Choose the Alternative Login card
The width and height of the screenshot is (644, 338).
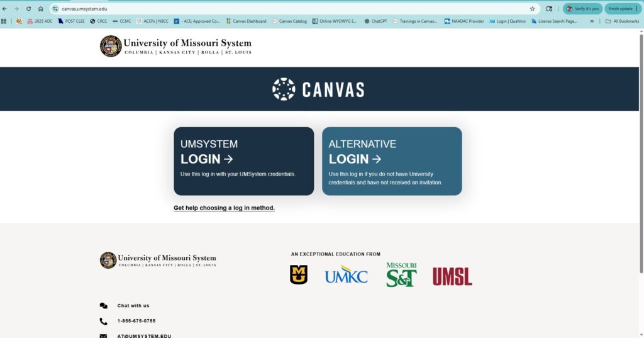392,161
